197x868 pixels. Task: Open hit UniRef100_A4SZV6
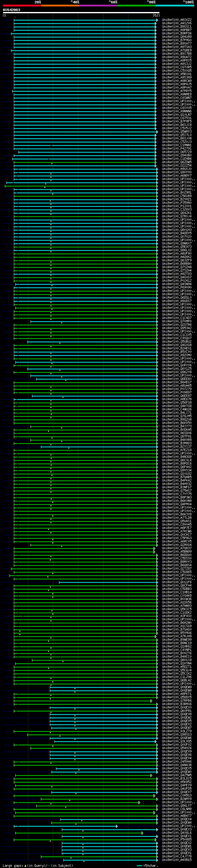[x=177, y=23]
